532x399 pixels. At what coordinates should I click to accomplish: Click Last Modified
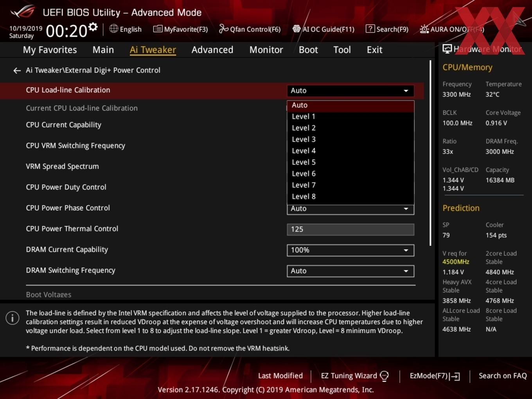pyautogui.click(x=280, y=376)
